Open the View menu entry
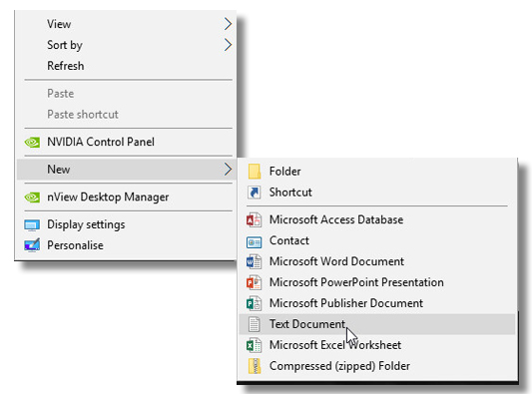 (x=126, y=24)
